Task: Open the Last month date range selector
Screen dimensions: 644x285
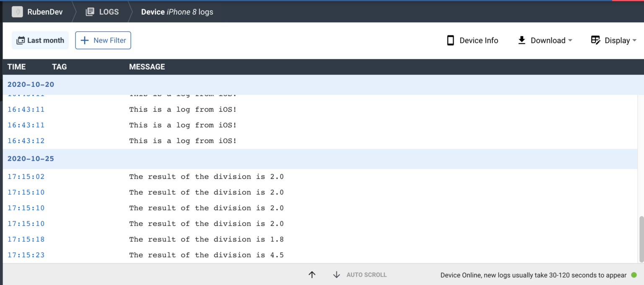Action: coord(40,40)
